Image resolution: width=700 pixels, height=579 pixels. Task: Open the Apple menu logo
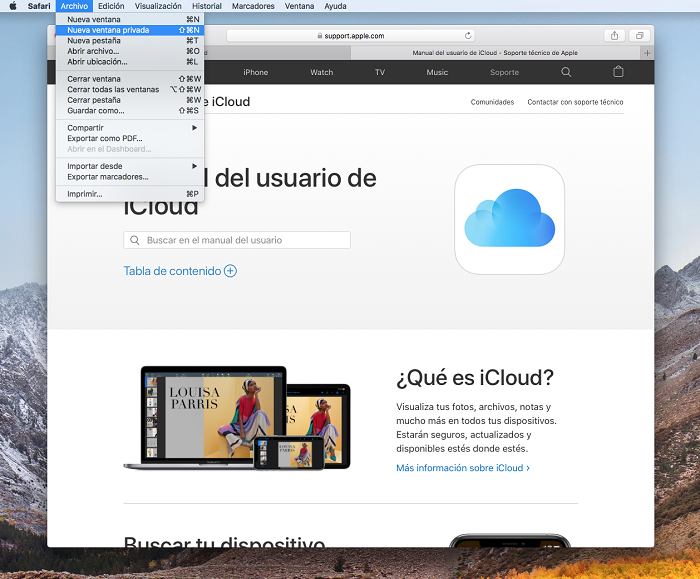pos(13,6)
